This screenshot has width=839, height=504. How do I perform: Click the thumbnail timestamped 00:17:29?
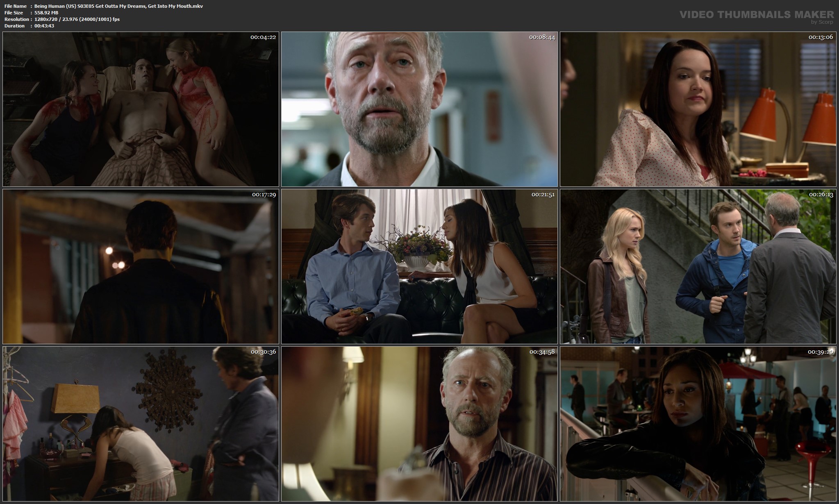click(x=141, y=266)
